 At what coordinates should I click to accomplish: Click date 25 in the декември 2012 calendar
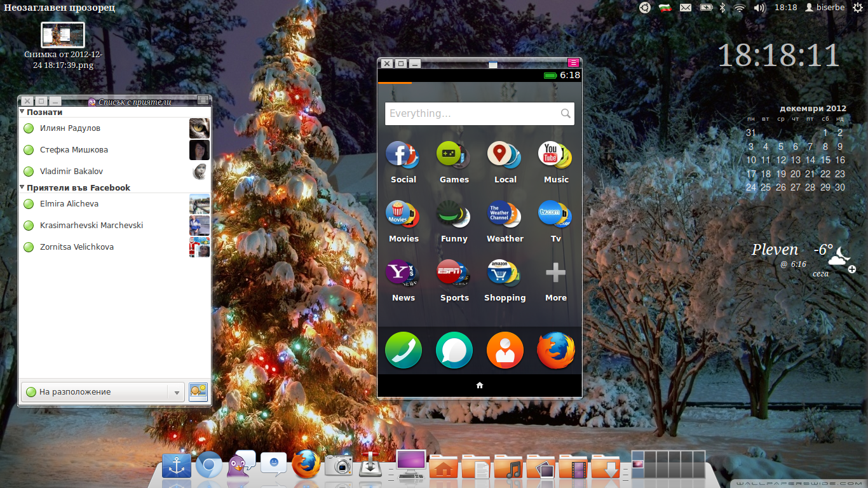point(766,187)
